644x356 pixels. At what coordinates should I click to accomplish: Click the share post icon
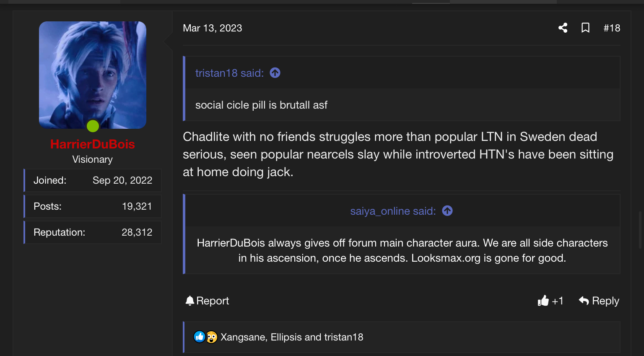coord(563,28)
